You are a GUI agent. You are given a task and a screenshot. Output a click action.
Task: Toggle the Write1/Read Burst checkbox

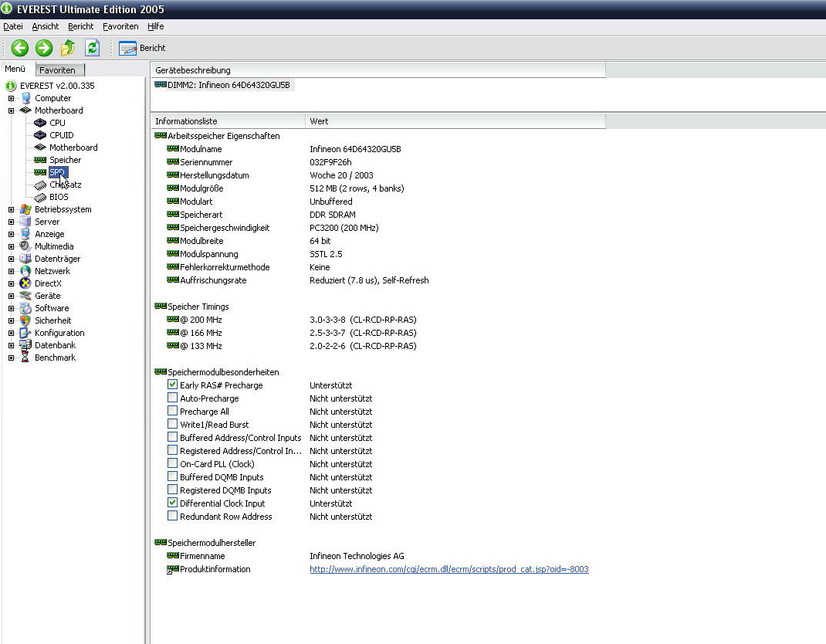[x=172, y=424]
